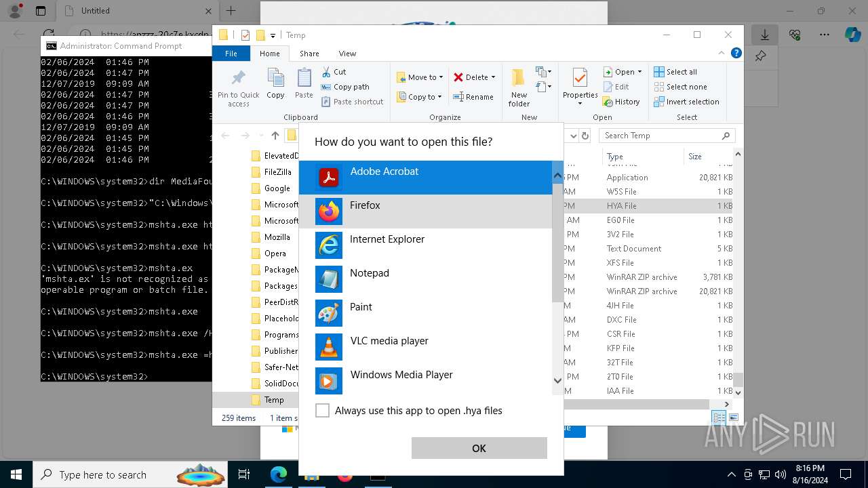
Task: Choose Firefox to open the file
Action: (x=426, y=211)
